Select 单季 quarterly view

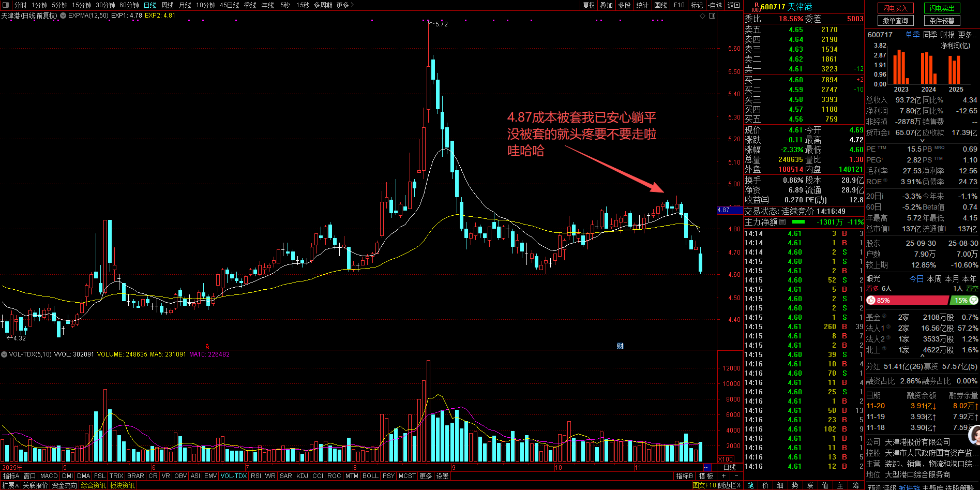click(912, 35)
